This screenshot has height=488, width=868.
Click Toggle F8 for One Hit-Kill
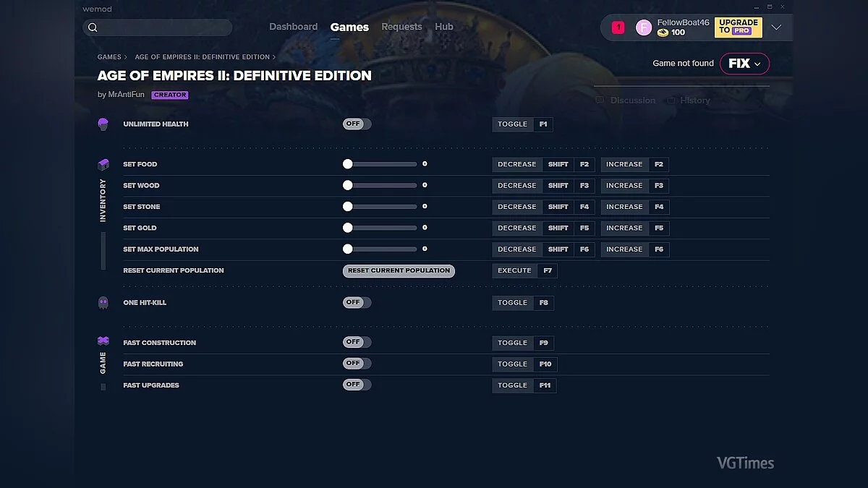coord(523,303)
